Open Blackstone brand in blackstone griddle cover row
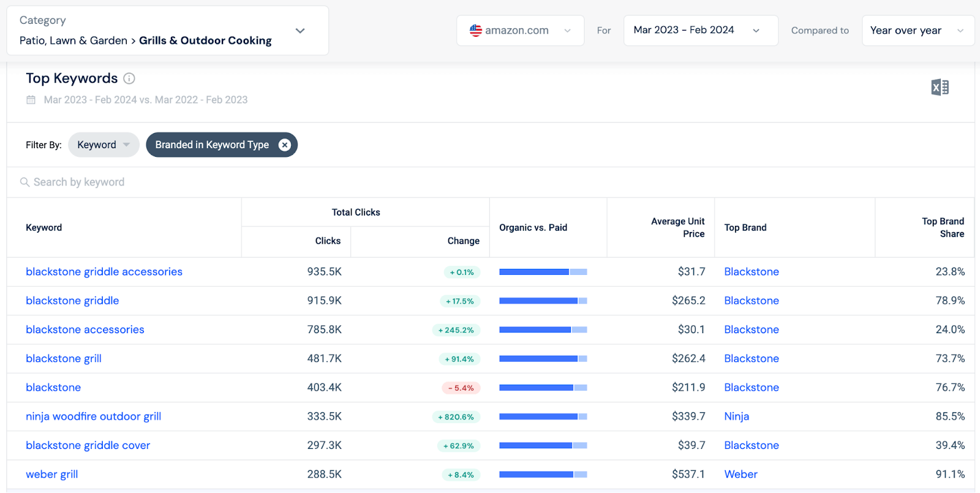The width and height of the screenshot is (980, 493). [x=752, y=445]
